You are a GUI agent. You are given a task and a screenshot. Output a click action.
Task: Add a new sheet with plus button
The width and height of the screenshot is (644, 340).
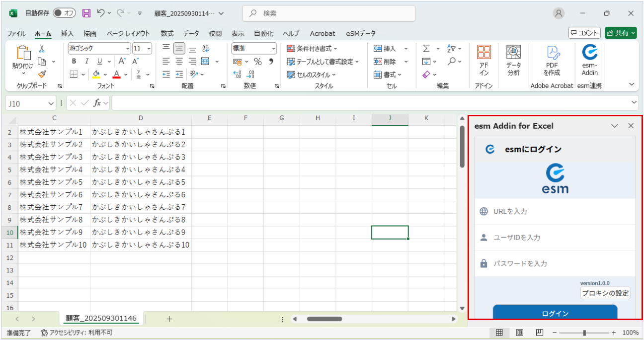[169, 319]
